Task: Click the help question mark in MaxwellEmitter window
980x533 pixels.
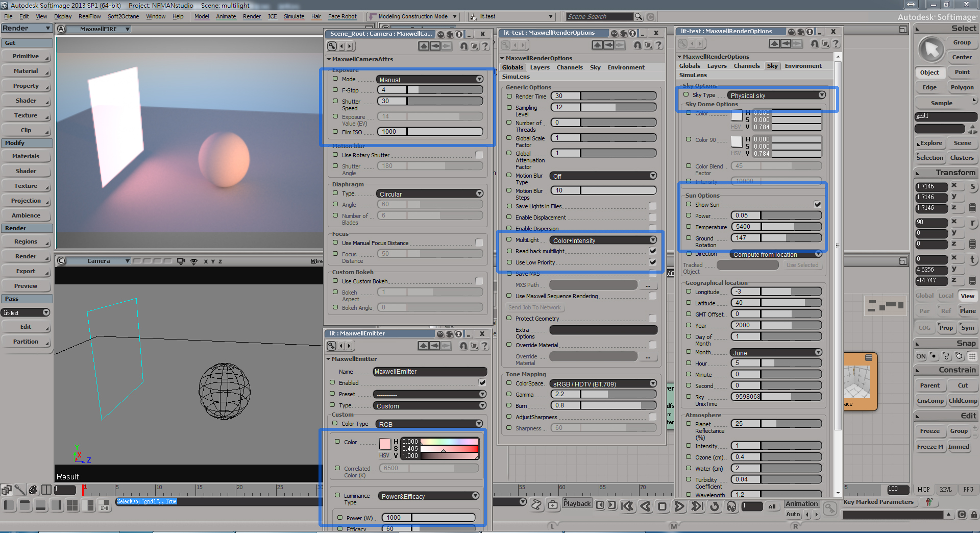Action: pos(484,346)
